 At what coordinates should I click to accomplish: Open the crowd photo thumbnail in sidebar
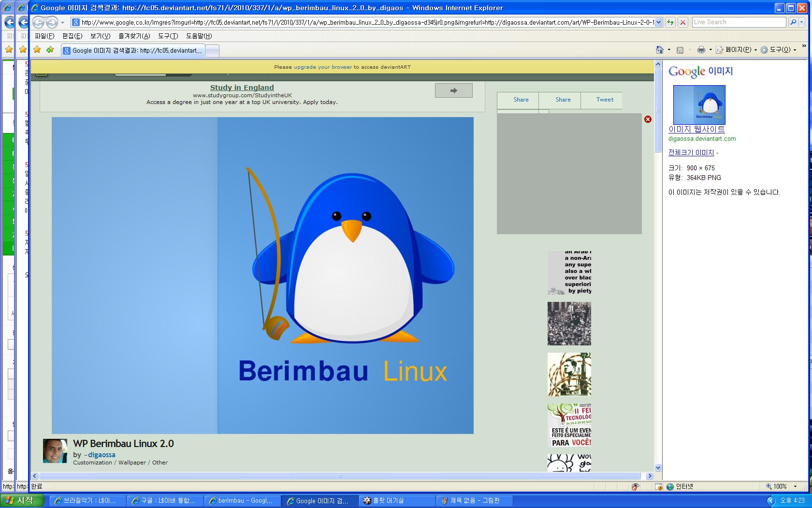(x=569, y=324)
